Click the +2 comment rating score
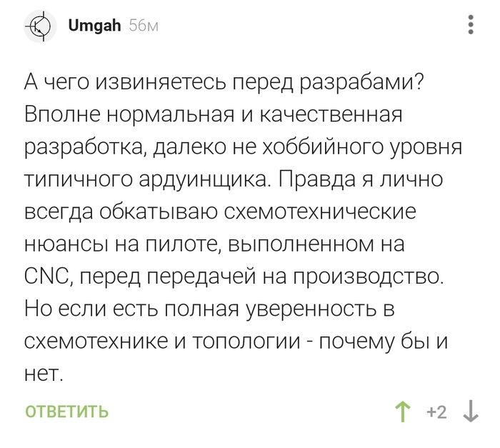This screenshot has width=500, height=448. click(436, 412)
